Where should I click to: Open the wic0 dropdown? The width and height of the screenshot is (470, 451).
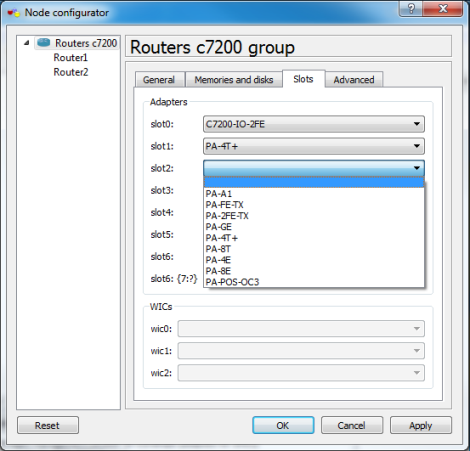[301, 329]
